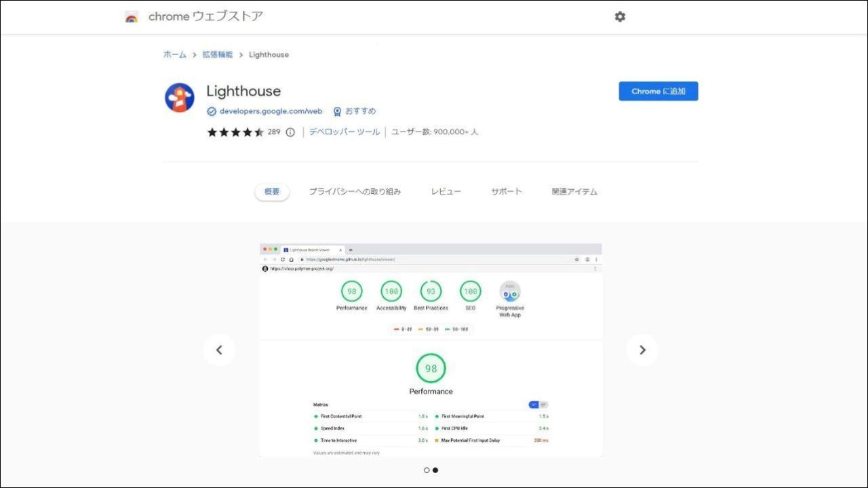Select the second carousel dot indicator
Viewport: 868px width, 488px height.
coord(435,470)
